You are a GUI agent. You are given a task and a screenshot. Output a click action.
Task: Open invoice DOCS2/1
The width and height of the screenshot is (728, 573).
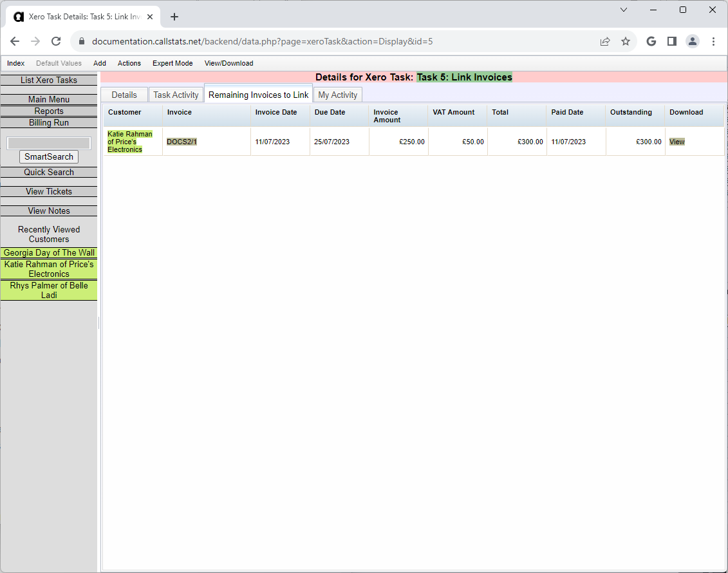(x=182, y=141)
